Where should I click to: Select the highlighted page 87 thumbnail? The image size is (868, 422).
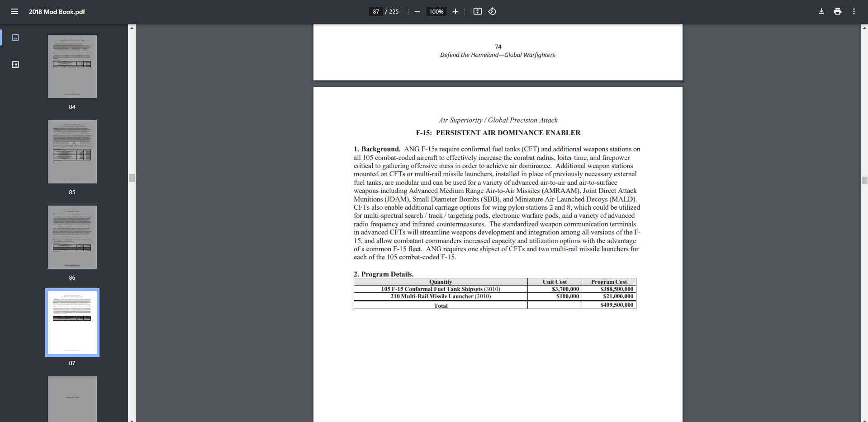click(x=72, y=323)
